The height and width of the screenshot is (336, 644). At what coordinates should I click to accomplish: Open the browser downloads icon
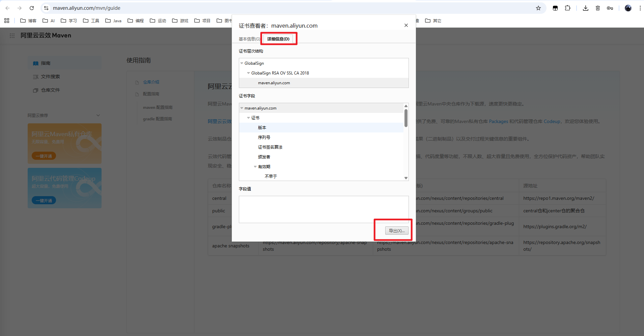[585, 8]
